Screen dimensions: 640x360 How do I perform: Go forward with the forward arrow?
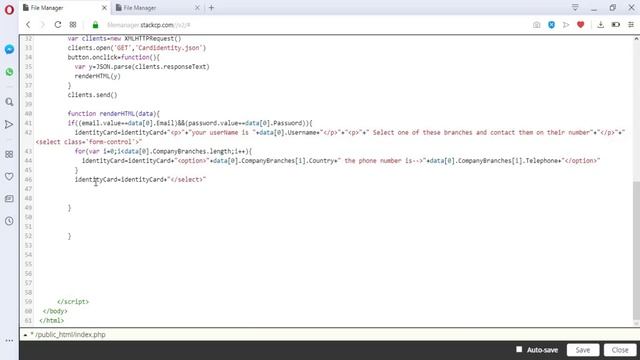pos(42,25)
